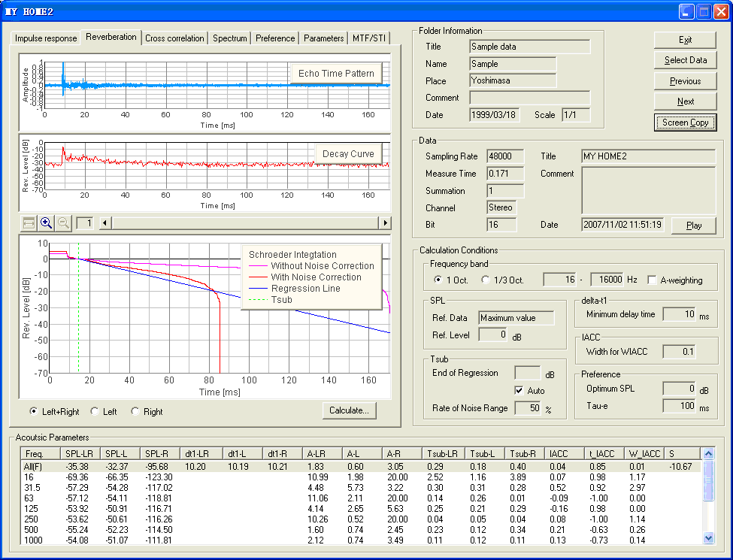
Task: Click the down arrow of the Acoustic Parameters scrollbar
Action: [x=708, y=537]
